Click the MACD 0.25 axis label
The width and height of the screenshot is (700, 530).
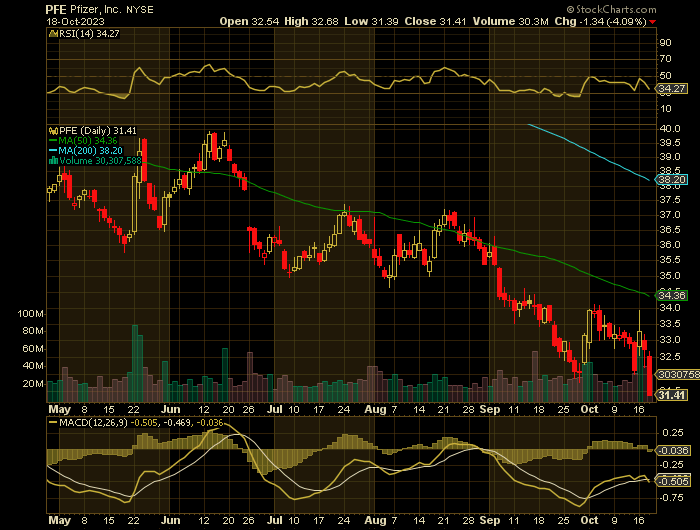click(673, 433)
